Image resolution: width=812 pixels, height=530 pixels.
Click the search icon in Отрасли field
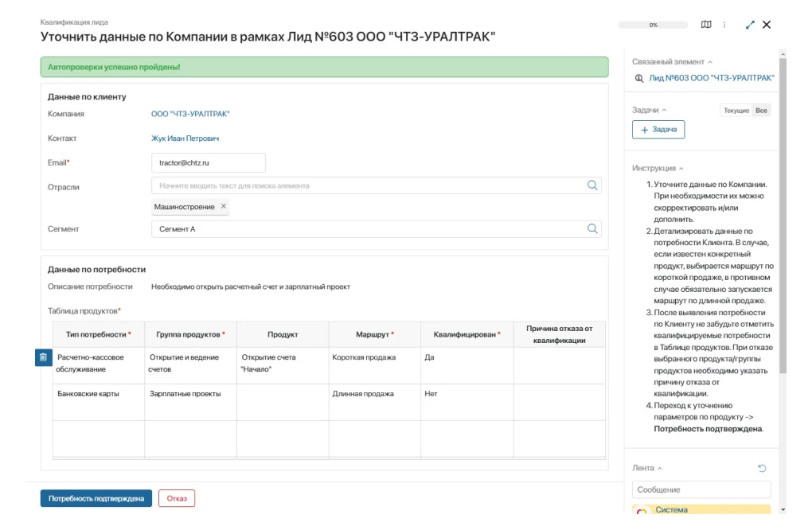(592, 185)
